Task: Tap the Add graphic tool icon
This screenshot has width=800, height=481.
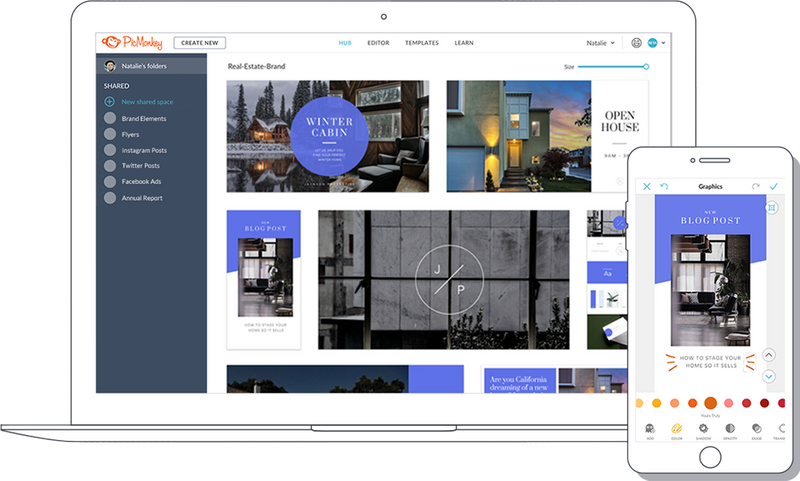Action: pyautogui.click(x=650, y=428)
